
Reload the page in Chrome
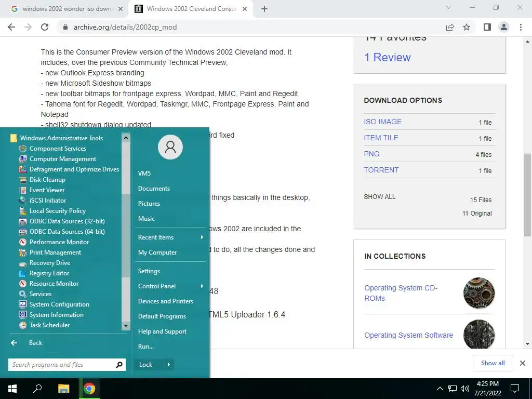pos(45,27)
